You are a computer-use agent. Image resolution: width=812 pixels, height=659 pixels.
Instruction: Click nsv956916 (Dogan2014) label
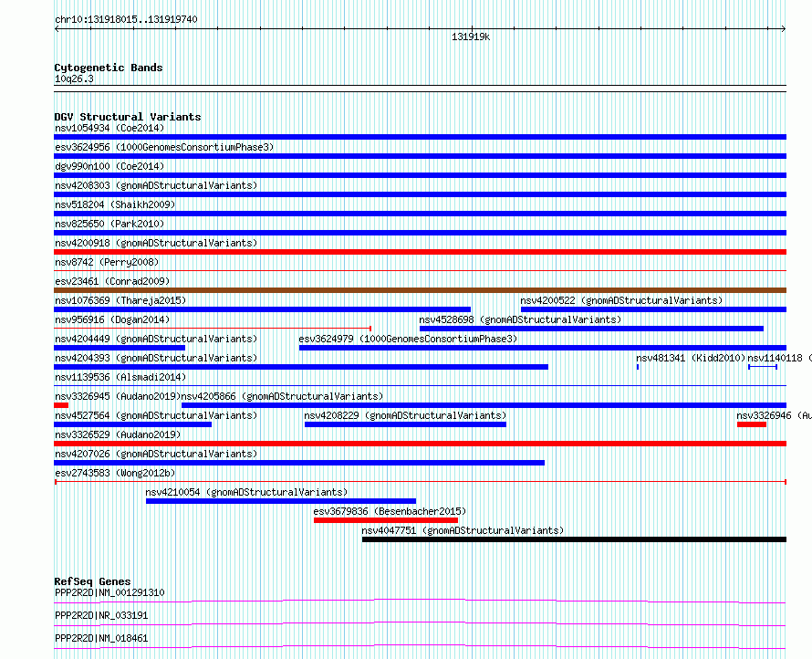[112, 319]
